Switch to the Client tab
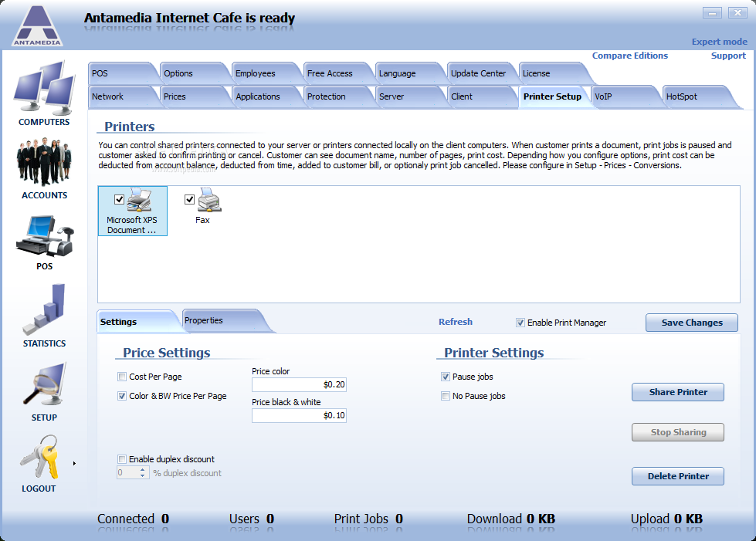The height and width of the screenshot is (541, 756). pyautogui.click(x=480, y=96)
